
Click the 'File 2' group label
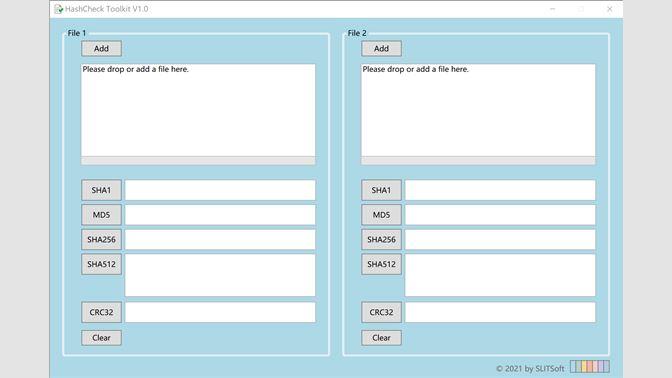[x=357, y=33]
